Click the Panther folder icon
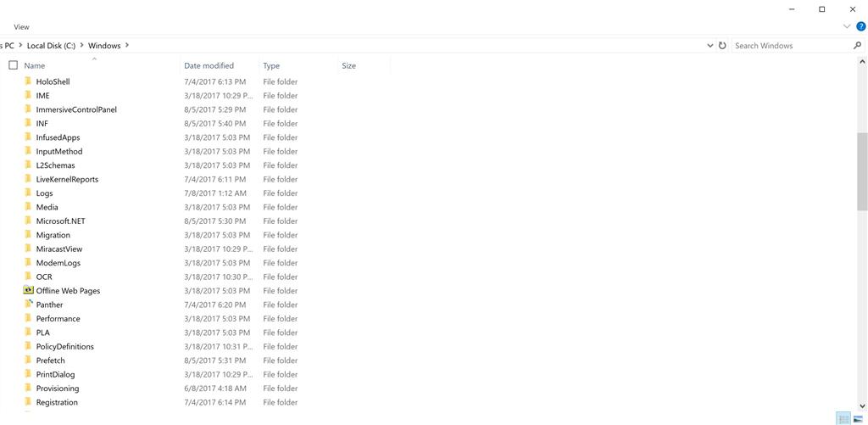Image resolution: width=868 pixels, height=425 pixels. point(29,305)
